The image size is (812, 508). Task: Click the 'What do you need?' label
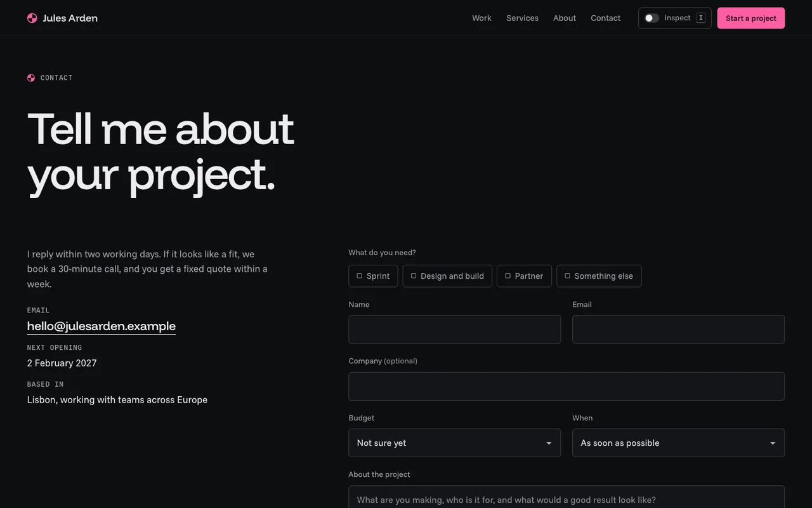383,253
